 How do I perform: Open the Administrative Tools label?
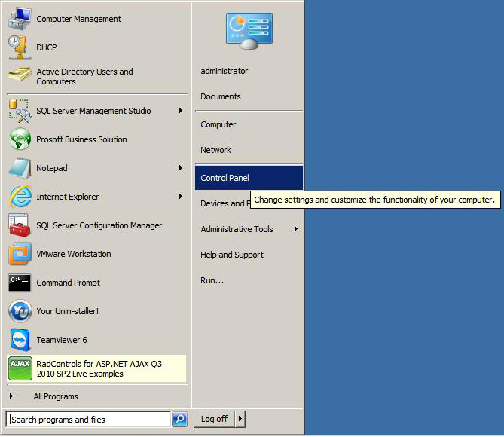[x=237, y=229]
